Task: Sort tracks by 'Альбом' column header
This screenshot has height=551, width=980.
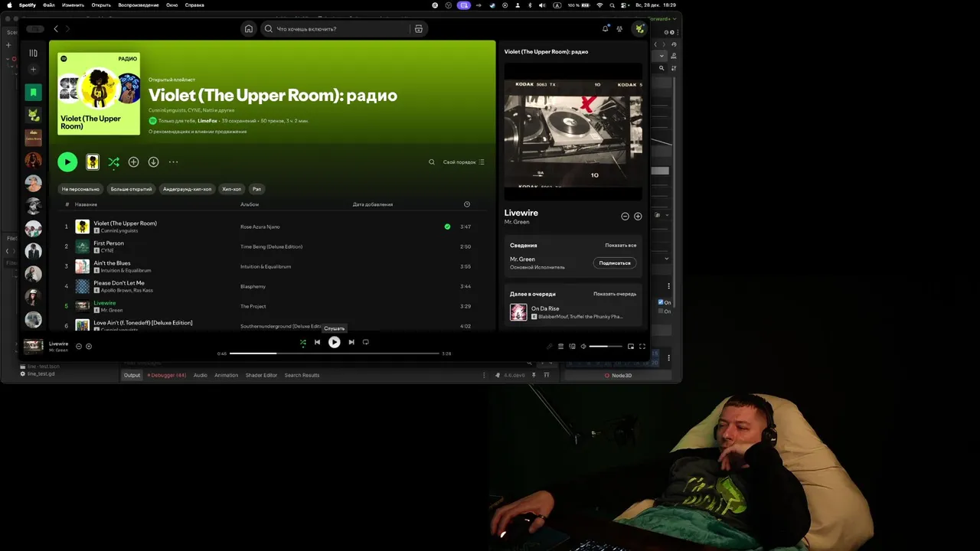Action: (x=250, y=204)
